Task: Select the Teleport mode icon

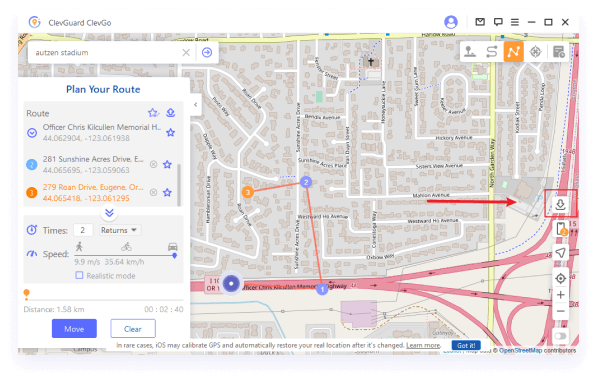Action: [470, 52]
